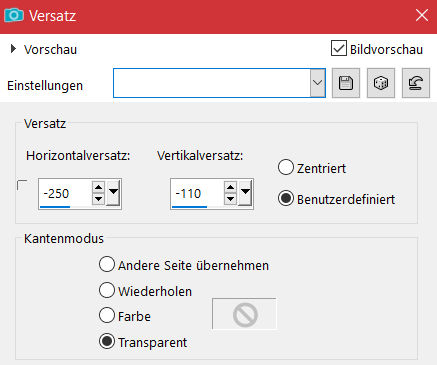Open Vertikalversatz slider dropdown arrow
The width and height of the screenshot is (437, 365).
click(245, 192)
